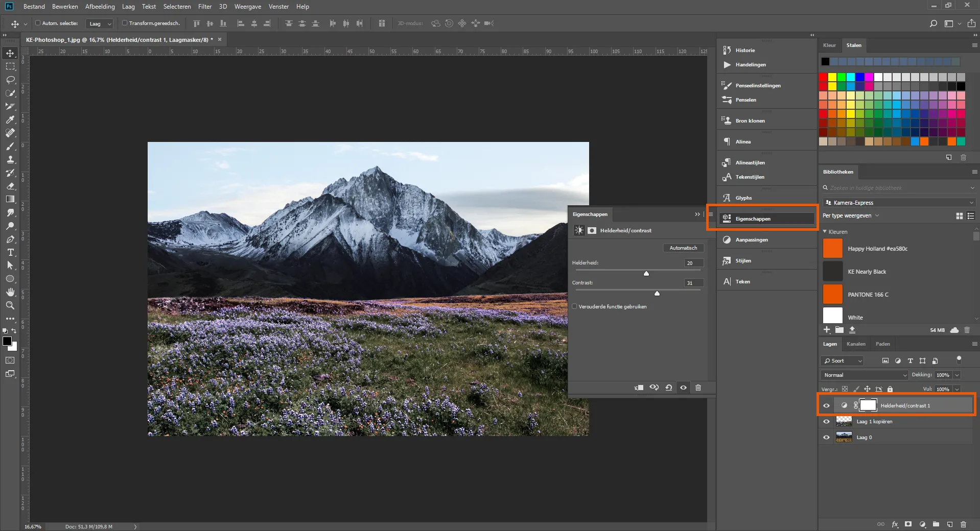Open the Kamera-Express library dropdown
The image size is (980, 531).
(x=899, y=203)
